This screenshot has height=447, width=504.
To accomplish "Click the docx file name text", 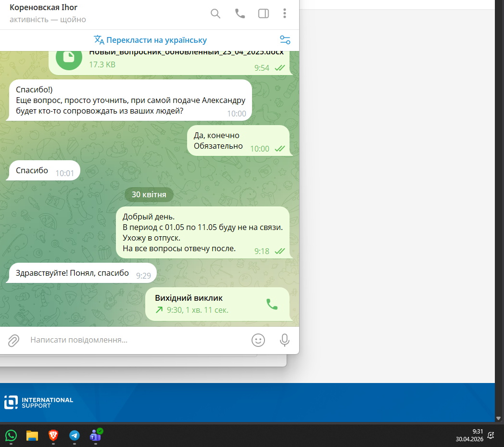I will 186,53.
